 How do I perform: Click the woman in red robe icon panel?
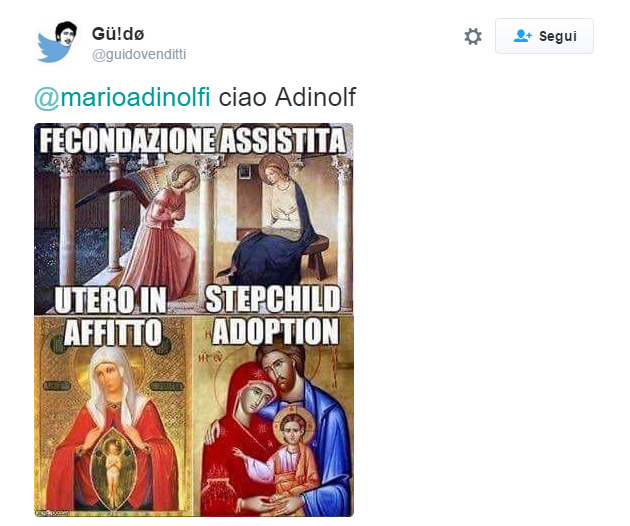(x=112, y=432)
